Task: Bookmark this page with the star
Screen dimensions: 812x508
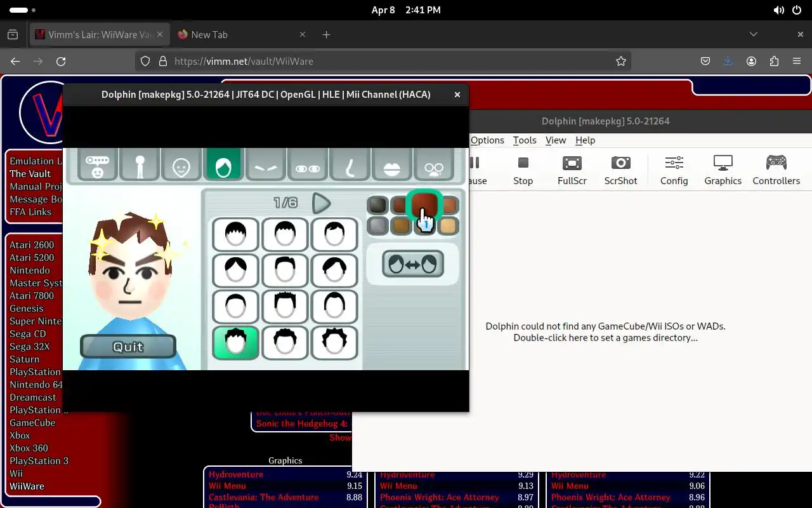Action: point(621,61)
